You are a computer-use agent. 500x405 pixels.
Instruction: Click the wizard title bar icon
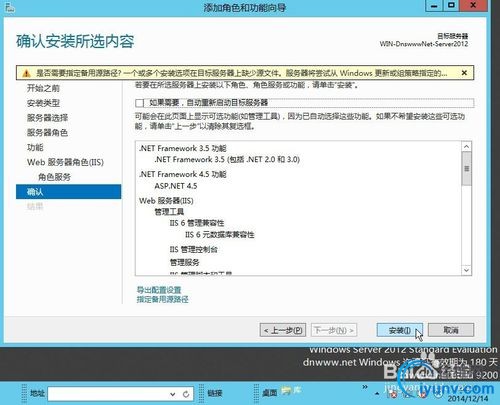pyautogui.click(x=10, y=7)
